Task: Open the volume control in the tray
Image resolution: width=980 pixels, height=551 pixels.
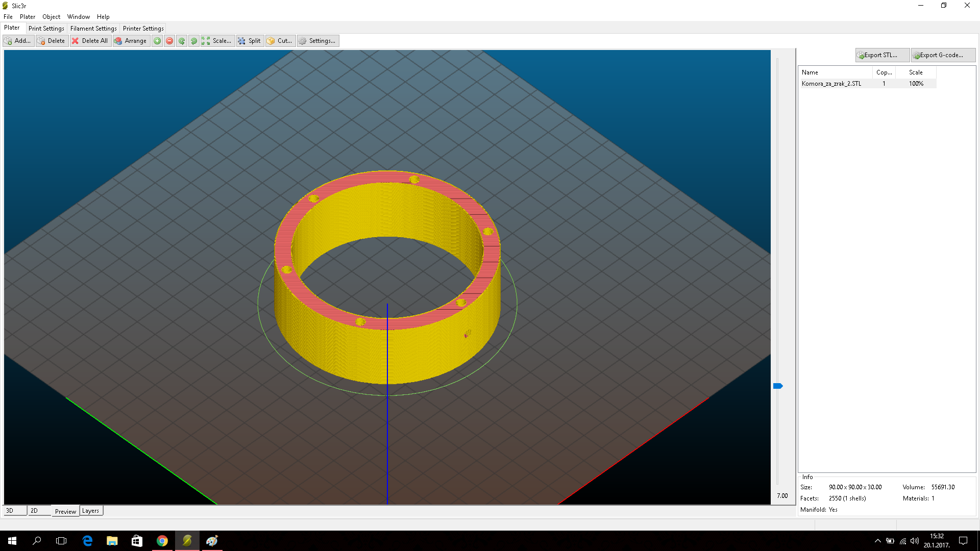Action: click(x=915, y=541)
